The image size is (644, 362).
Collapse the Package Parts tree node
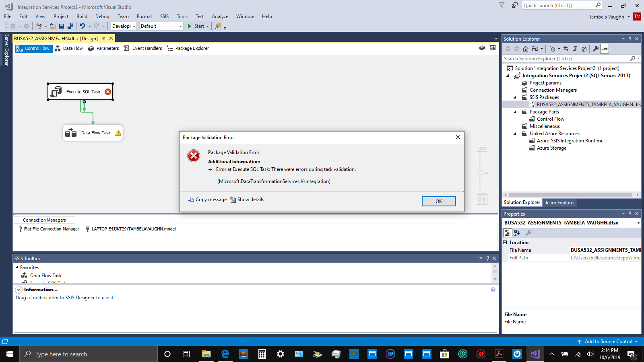tap(515, 112)
